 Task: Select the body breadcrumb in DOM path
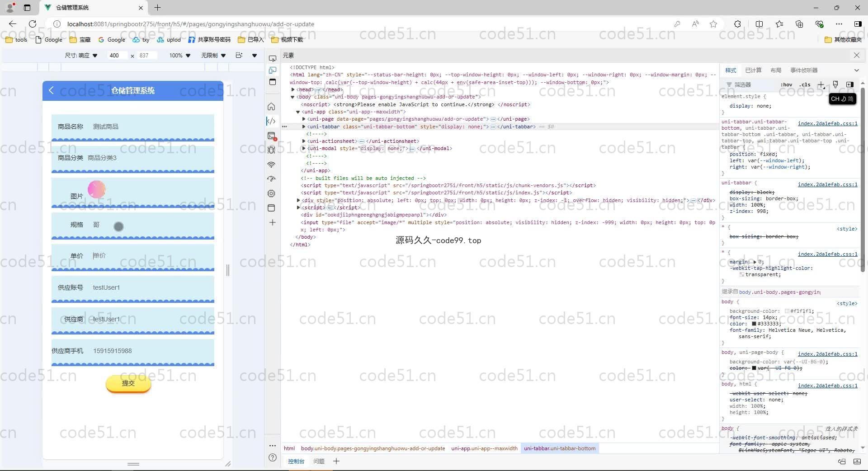click(373, 448)
